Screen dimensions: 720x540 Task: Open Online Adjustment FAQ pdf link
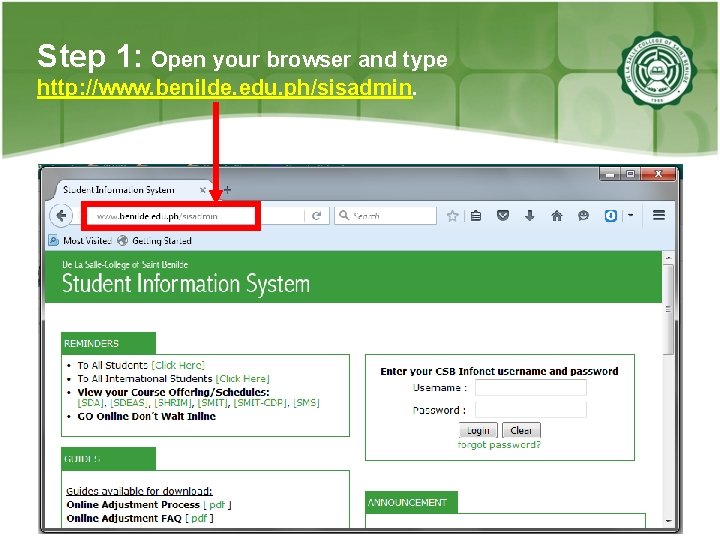pos(199,518)
